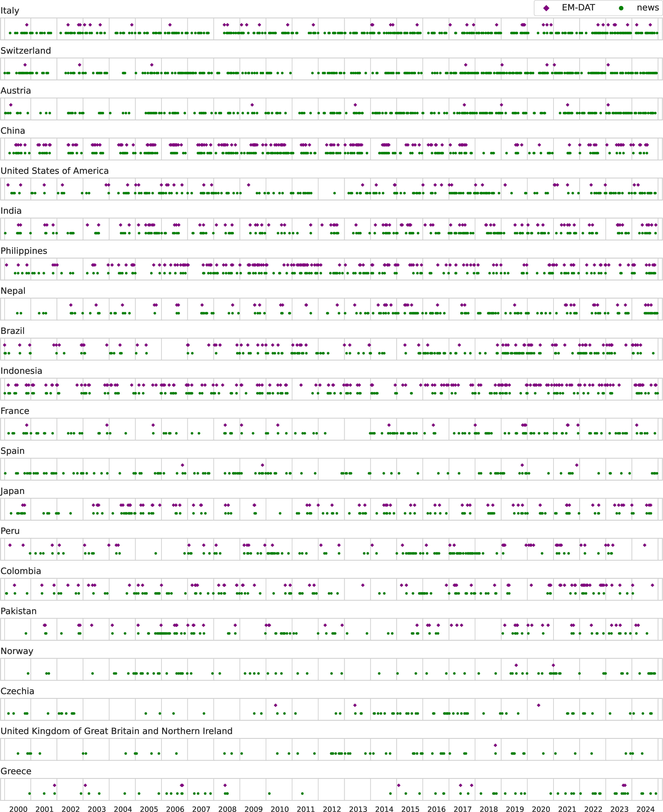Select the Colombia panel title

pyautogui.click(x=21, y=571)
